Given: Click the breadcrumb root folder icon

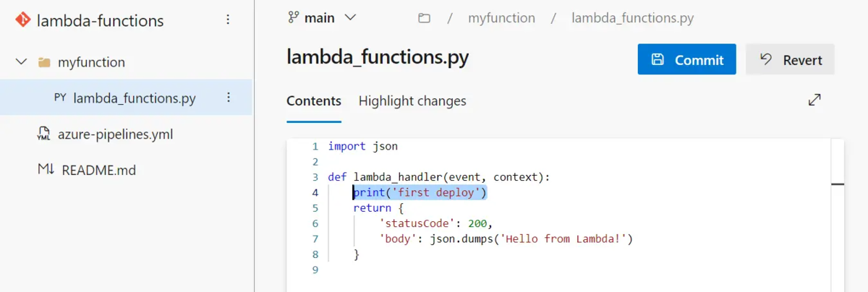Looking at the screenshot, I should pos(425,18).
